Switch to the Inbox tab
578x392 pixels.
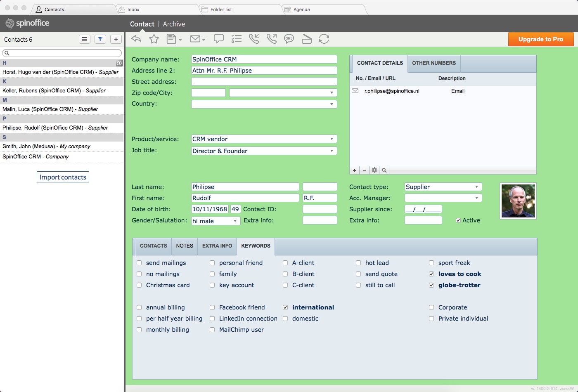(x=157, y=9)
